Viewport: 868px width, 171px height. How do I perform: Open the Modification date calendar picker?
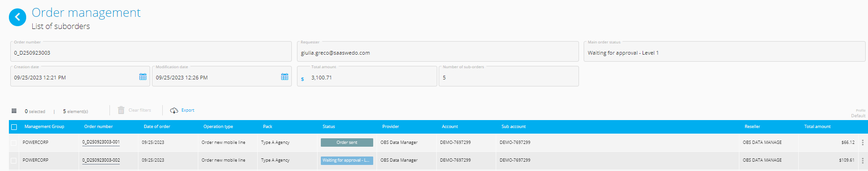284,77
